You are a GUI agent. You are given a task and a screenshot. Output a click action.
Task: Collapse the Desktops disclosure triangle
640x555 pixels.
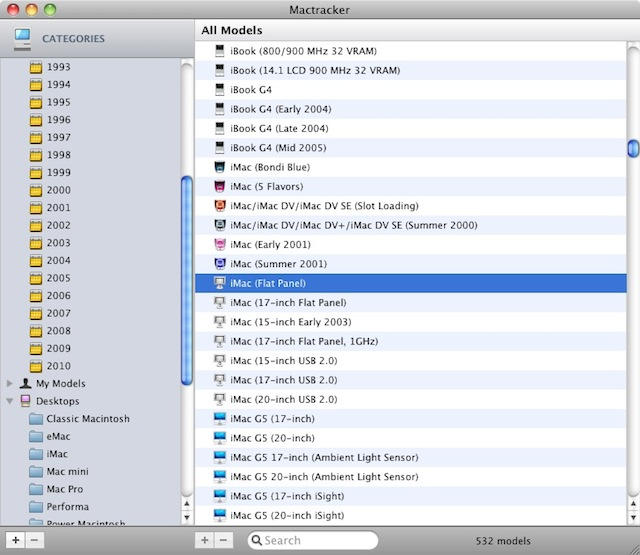point(11,401)
